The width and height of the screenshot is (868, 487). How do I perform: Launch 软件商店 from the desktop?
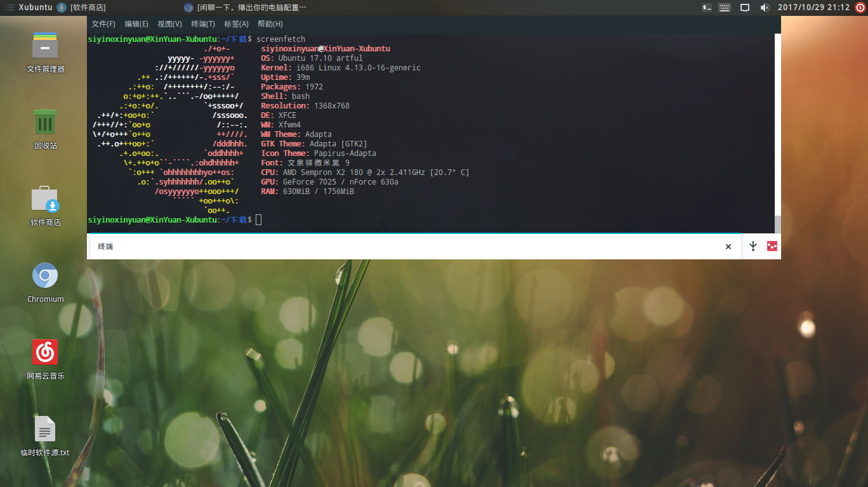(45, 199)
